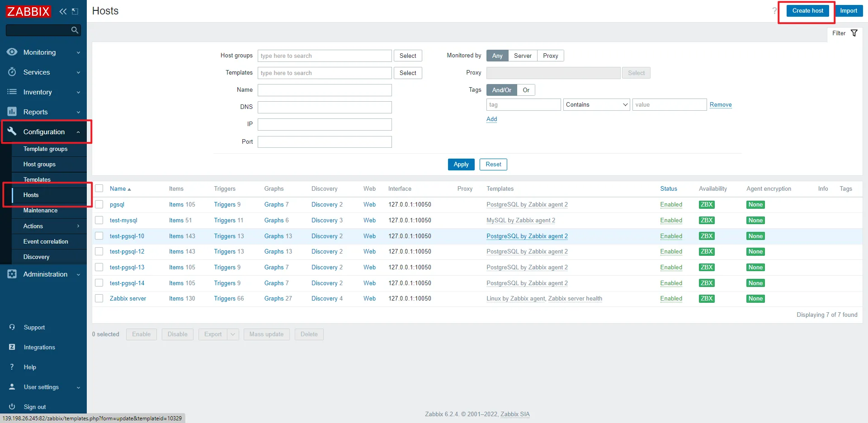Focus the Name filter input field
868x423 pixels.
coord(325,90)
